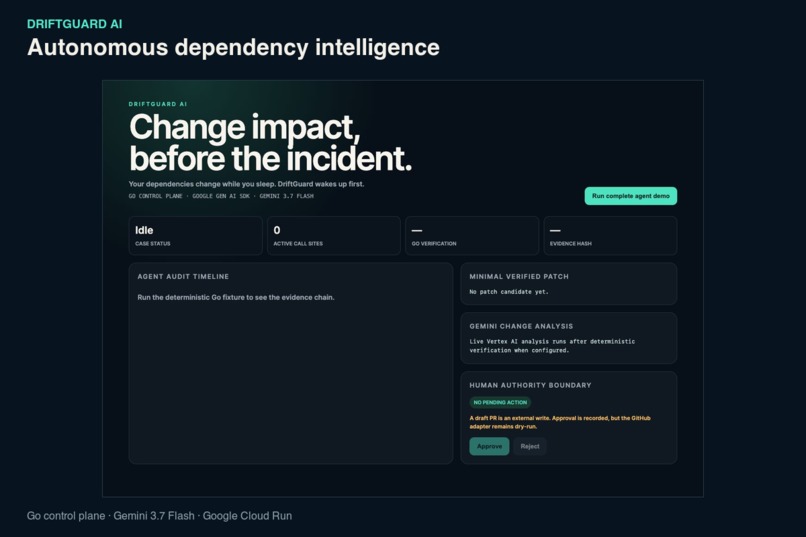Click the Human Authority Boundary heading
The width and height of the screenshot is (806, 537).
pyautogui.click(x=530, y=385)
